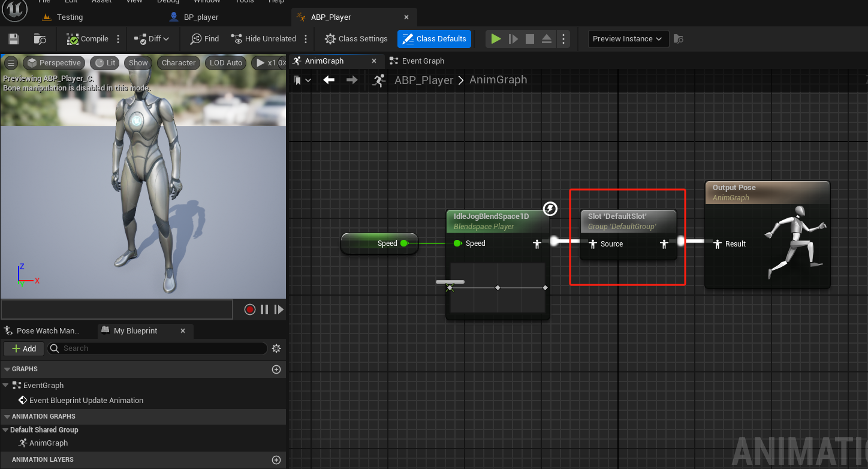Click the Browse to asset icon beside Save
Viewport: 868px width, 469px height.
(x=40, y=39)
